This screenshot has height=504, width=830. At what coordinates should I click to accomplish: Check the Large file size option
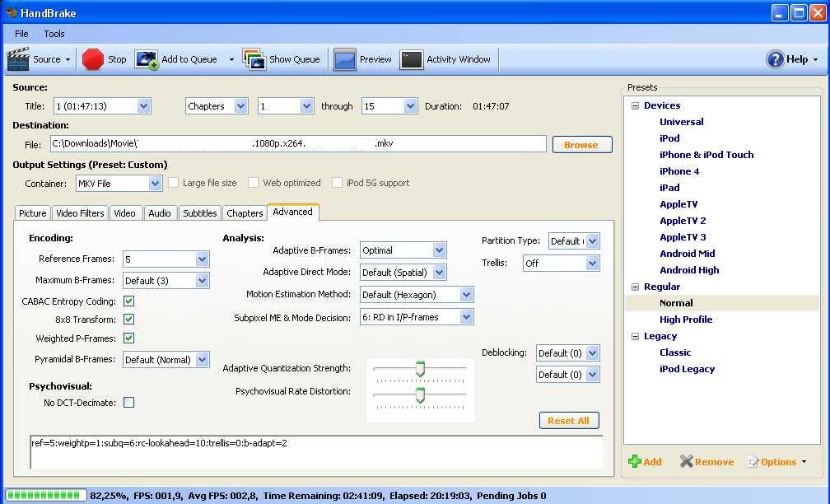pos(173,183)
